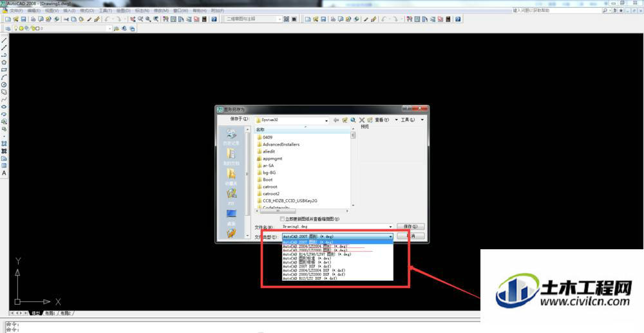Image resolution: width=644 pixels, height=333 pixels.
Task: Select the catroot2 folder
Action: [x=270, y=193]
